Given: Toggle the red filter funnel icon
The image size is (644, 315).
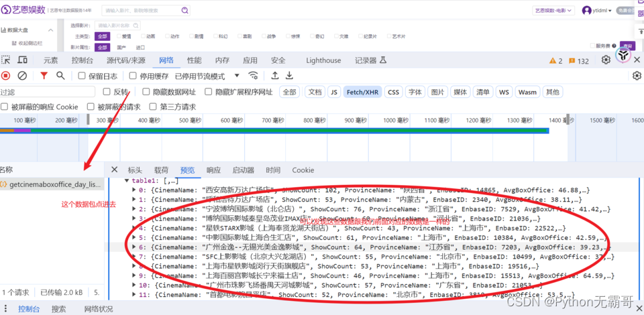Looking at the screenshot, I should (44, 76).
